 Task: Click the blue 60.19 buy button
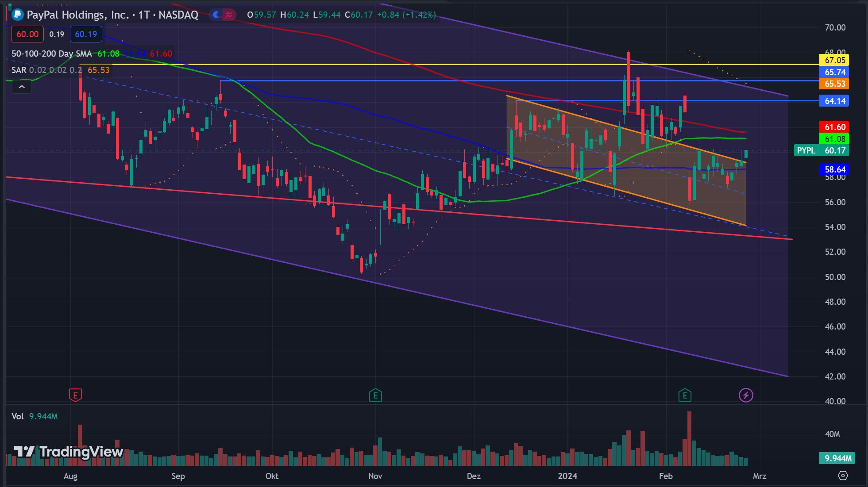[86, 34]
